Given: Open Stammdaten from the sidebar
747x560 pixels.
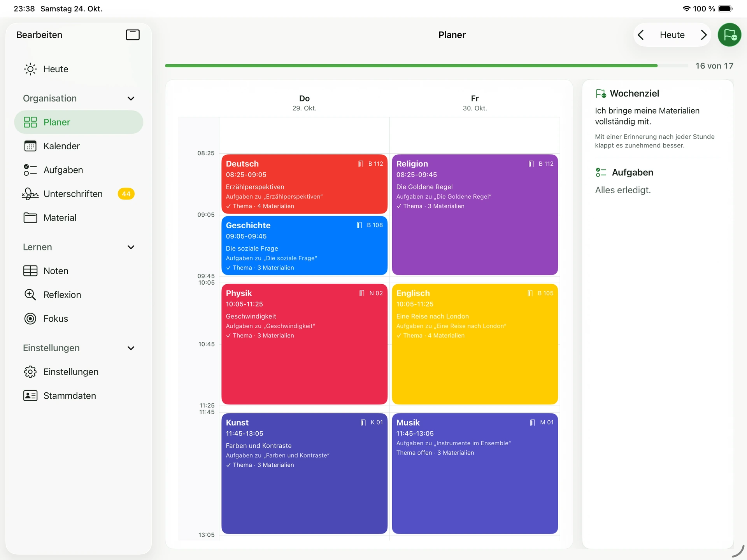Looking at the screenshot, I should click(x=79, y=396).
